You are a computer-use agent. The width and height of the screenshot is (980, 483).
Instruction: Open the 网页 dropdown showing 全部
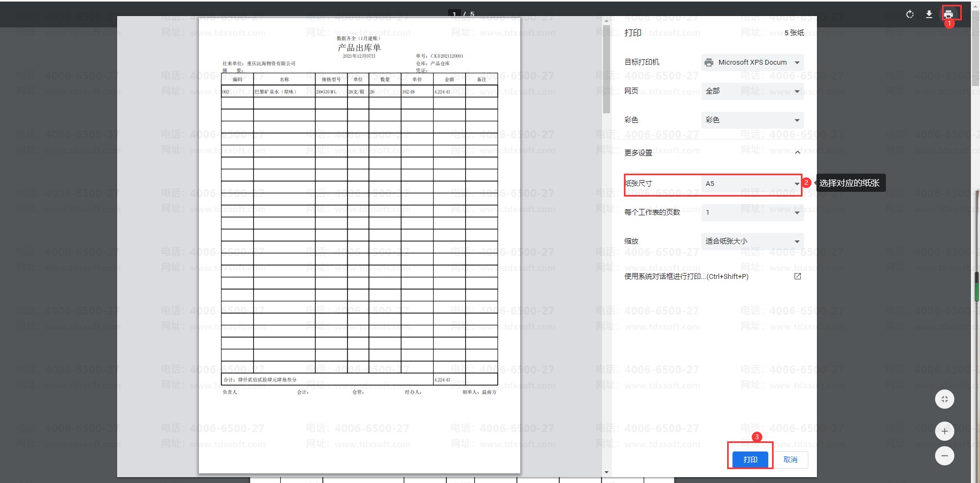[752, 91]
